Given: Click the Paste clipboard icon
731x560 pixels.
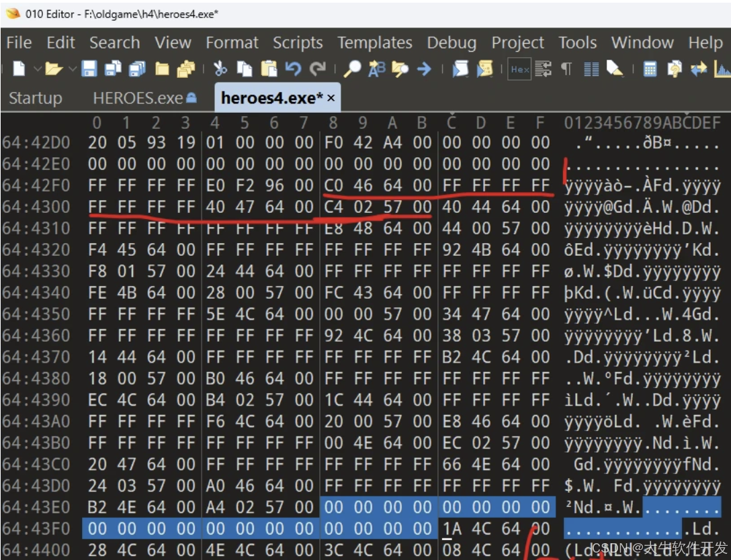Looking at the screenshot, I should pyautogui.click(x=269, y=69).
